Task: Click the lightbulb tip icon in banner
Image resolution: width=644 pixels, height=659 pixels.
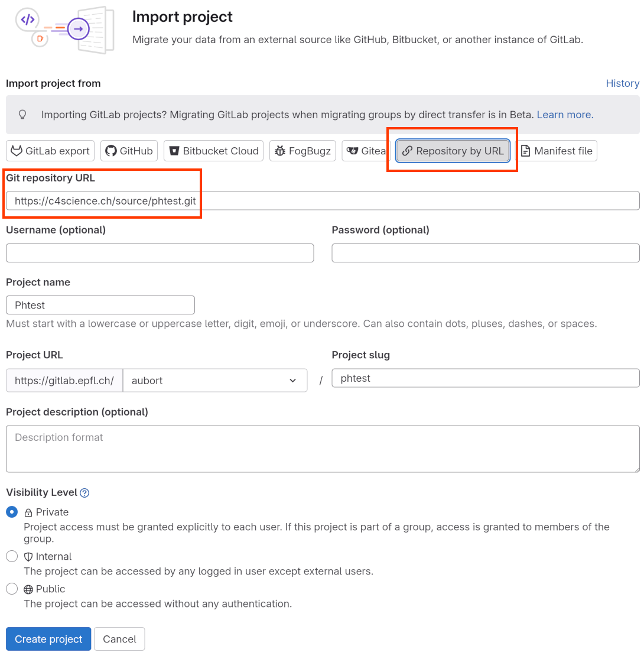Action: pyautogui.click(x=22, y=115)
